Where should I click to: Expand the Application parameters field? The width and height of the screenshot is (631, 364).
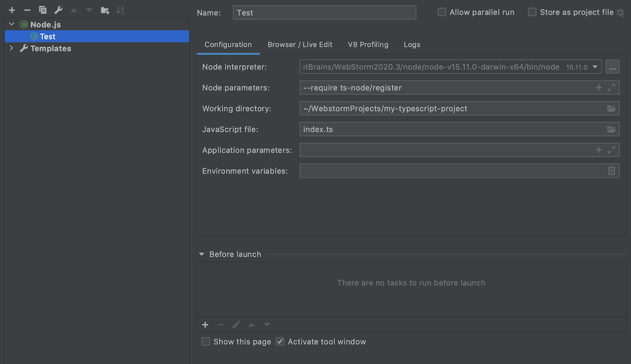[611, 150]
